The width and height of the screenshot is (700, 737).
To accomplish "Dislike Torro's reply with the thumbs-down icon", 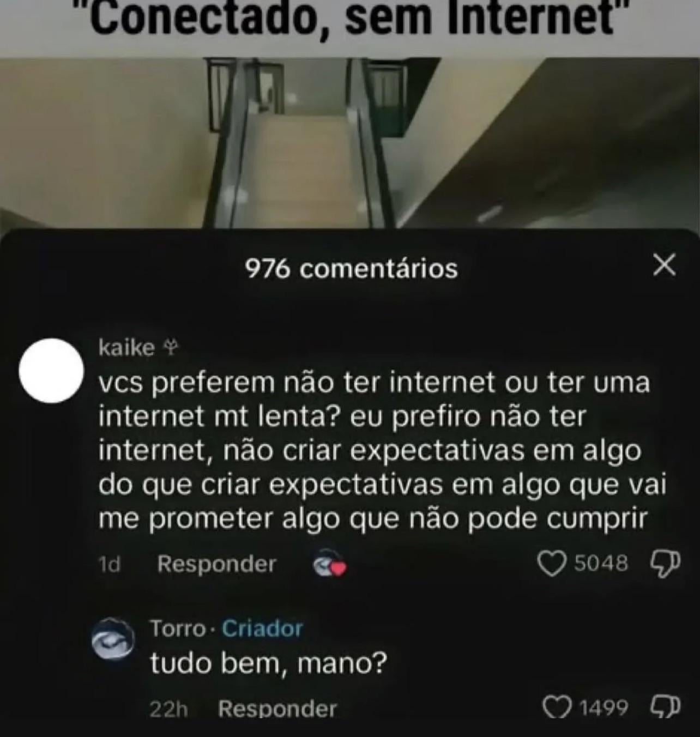I will (666, 708).
